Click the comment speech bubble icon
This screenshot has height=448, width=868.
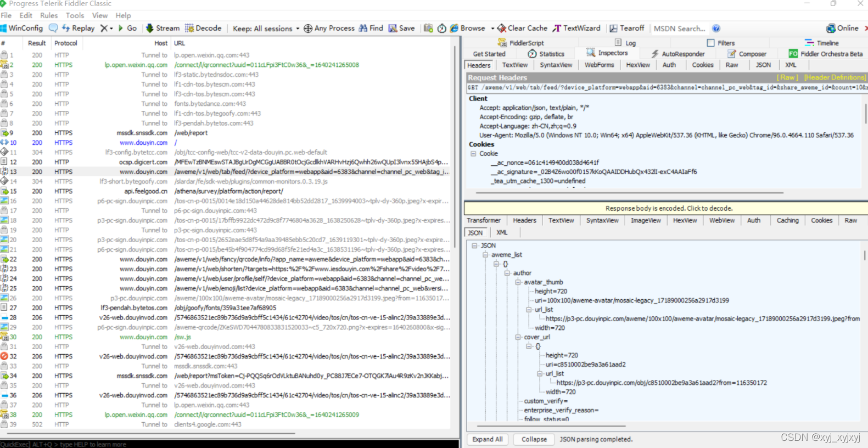53,28
